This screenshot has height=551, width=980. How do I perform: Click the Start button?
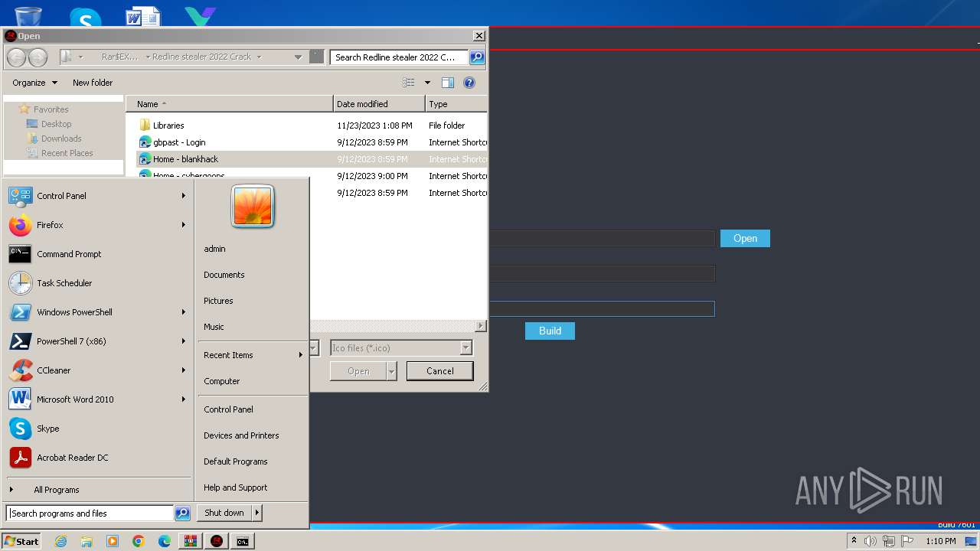tap(21, 541)
